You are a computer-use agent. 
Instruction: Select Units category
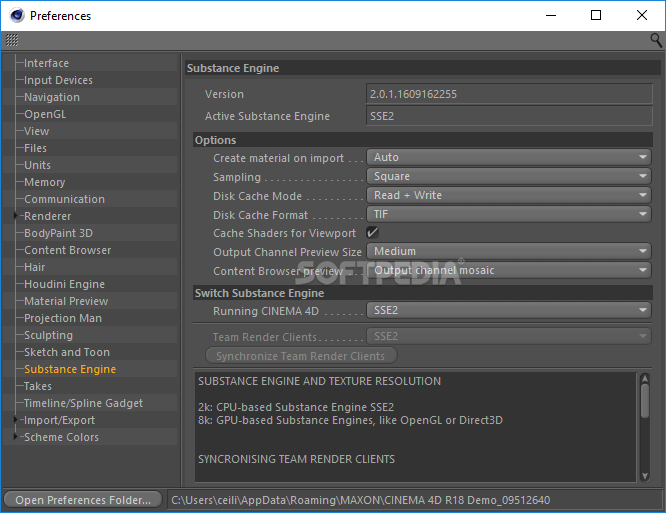click(x=37, y=165)
